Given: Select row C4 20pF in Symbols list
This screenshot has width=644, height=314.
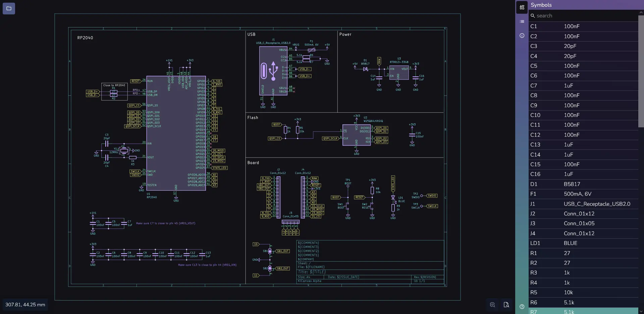Looking at the screenshot, I should pyautogui.click(x=583, y=56).
